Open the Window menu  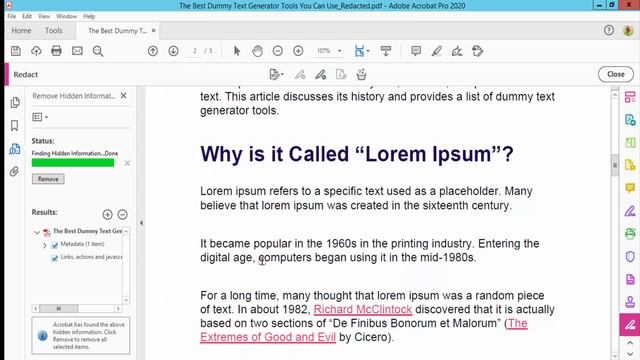(x=67, y=16)
